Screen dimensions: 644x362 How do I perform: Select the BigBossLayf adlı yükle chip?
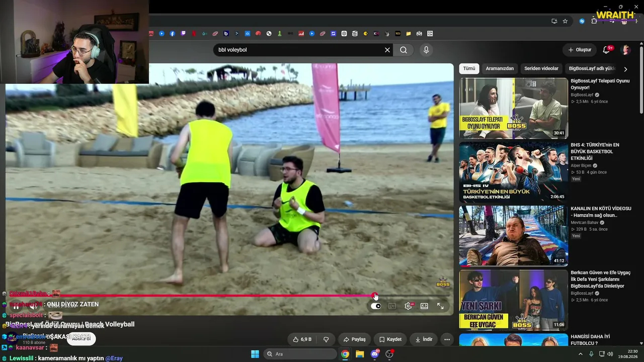click(592, 68)
